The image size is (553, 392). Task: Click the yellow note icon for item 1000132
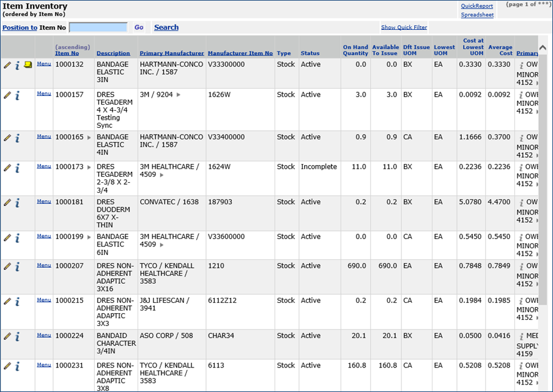28,65
